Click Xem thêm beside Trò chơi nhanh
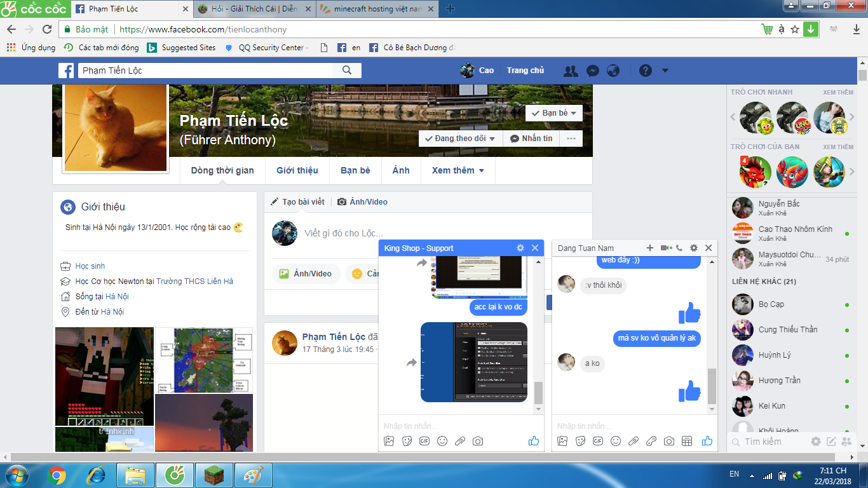This screenshot has width=868, height=488. click(x=838, y=92)
